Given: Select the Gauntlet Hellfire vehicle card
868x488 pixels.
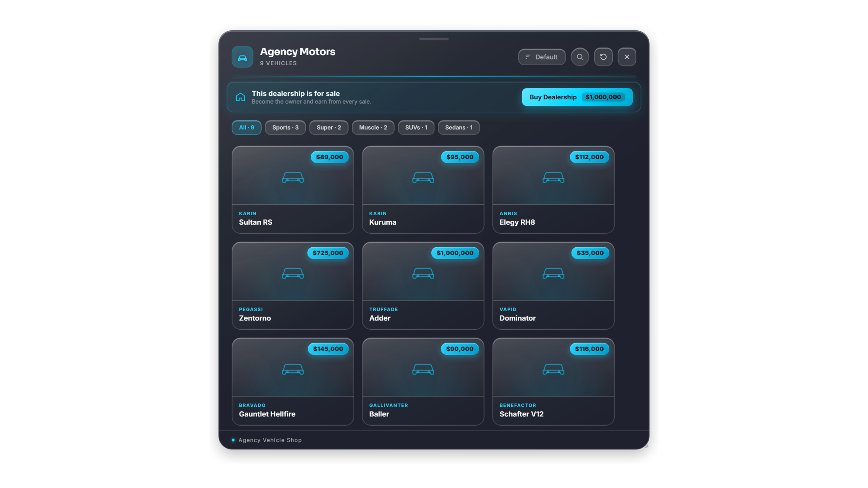Looking at the screenshot, I should [293, 382].
